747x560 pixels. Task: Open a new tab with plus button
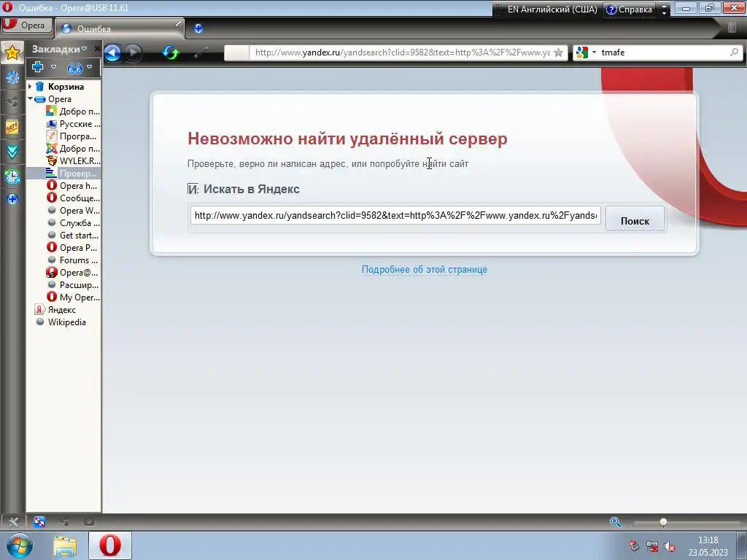[x=198, y=28]
